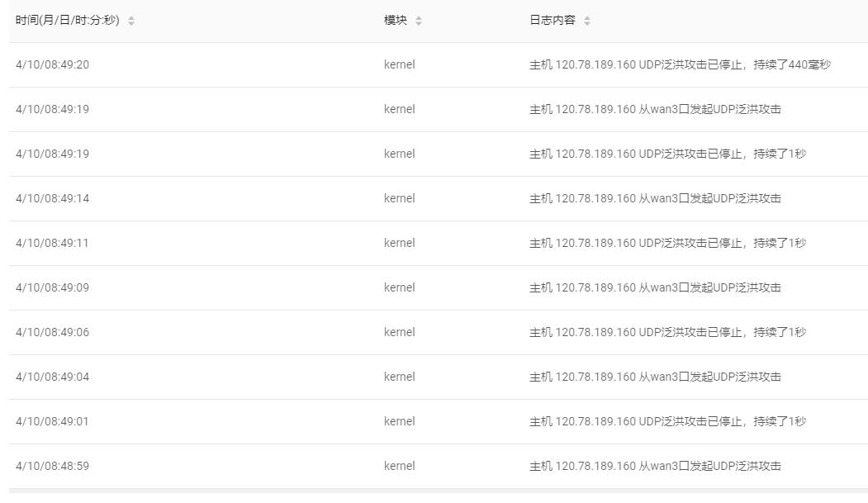
Task: Click the 模块 column header label
Action: click(x=396, y=20)
